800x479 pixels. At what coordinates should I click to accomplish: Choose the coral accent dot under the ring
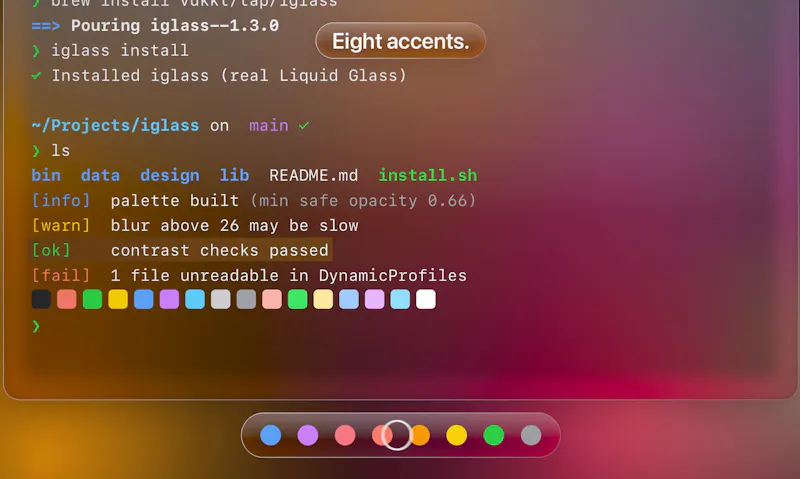click(x=382, y=435)
